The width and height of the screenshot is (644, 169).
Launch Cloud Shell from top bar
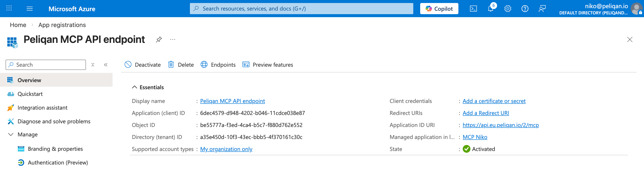(473, 9)
